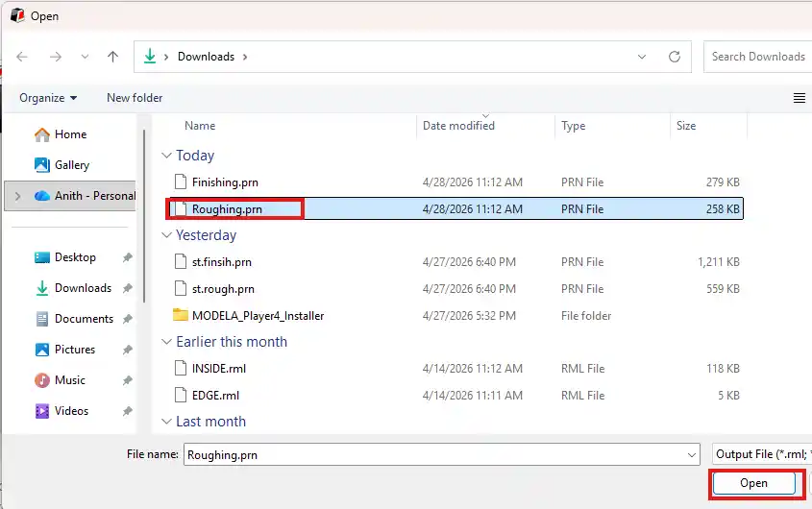Click the Downloads breadcrumb in address bar
This screenshot has width=812, height=509.
point(206,57)
